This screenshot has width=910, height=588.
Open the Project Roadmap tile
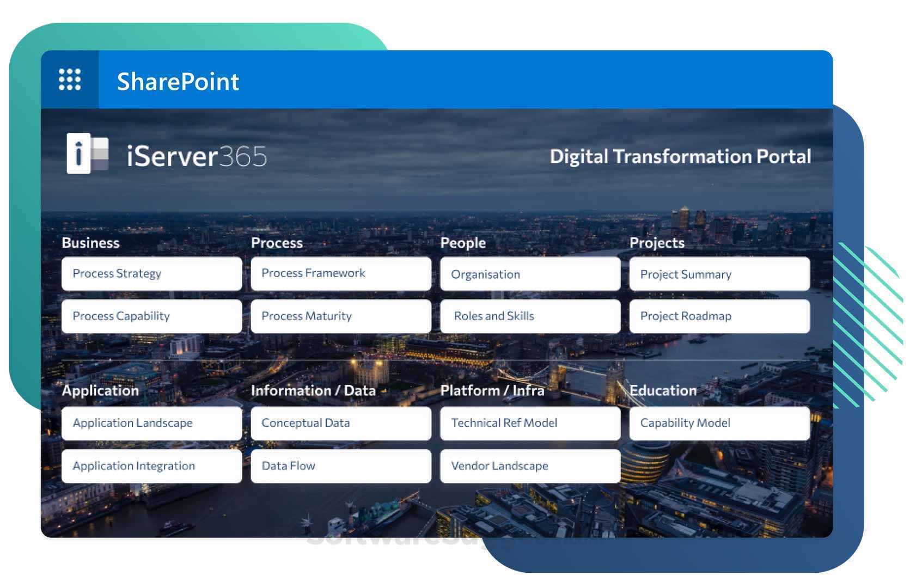point(719,316)
